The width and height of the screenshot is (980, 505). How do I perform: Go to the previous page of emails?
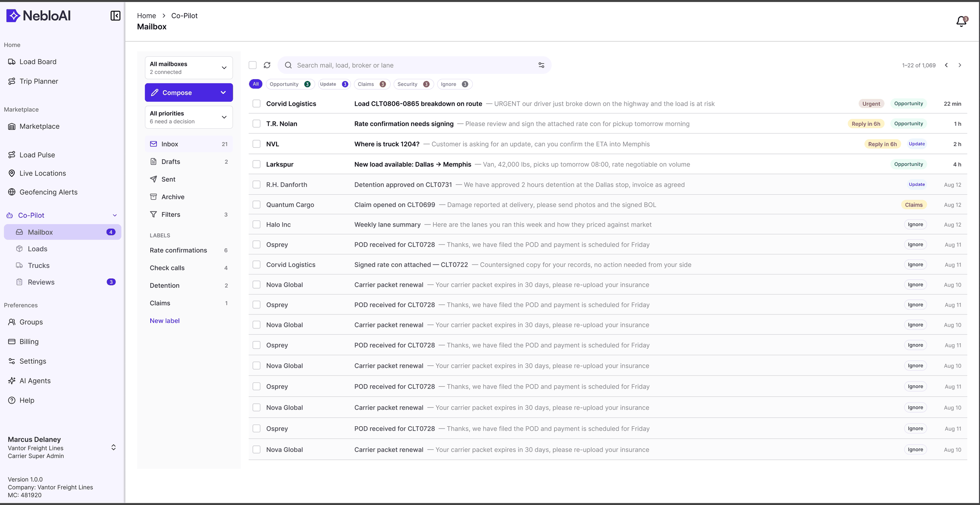coord(946,65)
